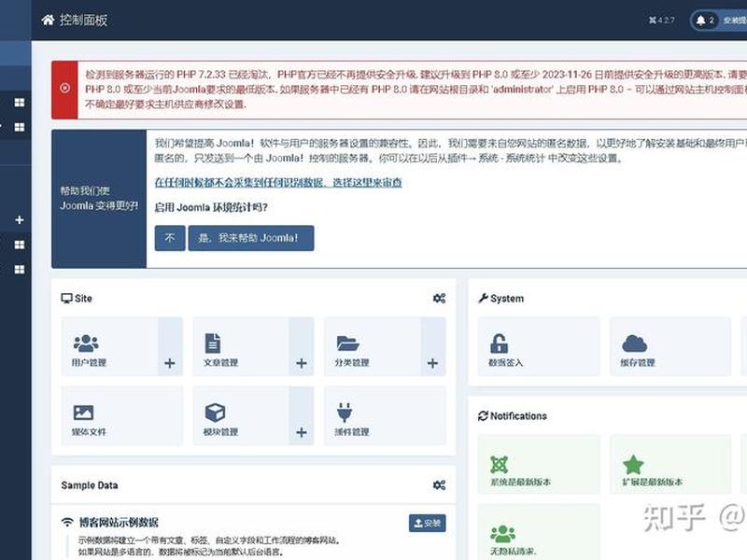Open the 文章管理 articles card
The image size is (747, 560).
pyautogui.click(x=241, y=346)
